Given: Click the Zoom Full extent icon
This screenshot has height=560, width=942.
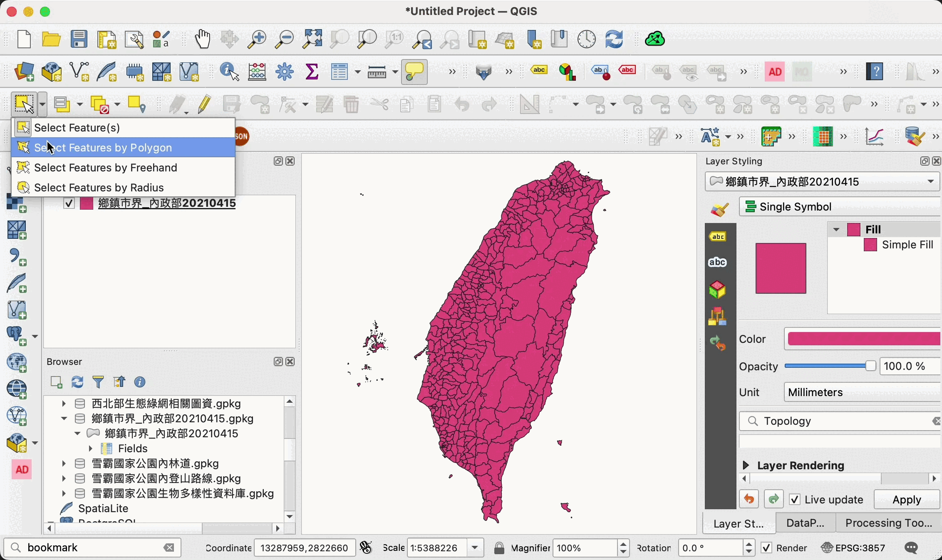Looking at the screenshot, I should point(312,39).
